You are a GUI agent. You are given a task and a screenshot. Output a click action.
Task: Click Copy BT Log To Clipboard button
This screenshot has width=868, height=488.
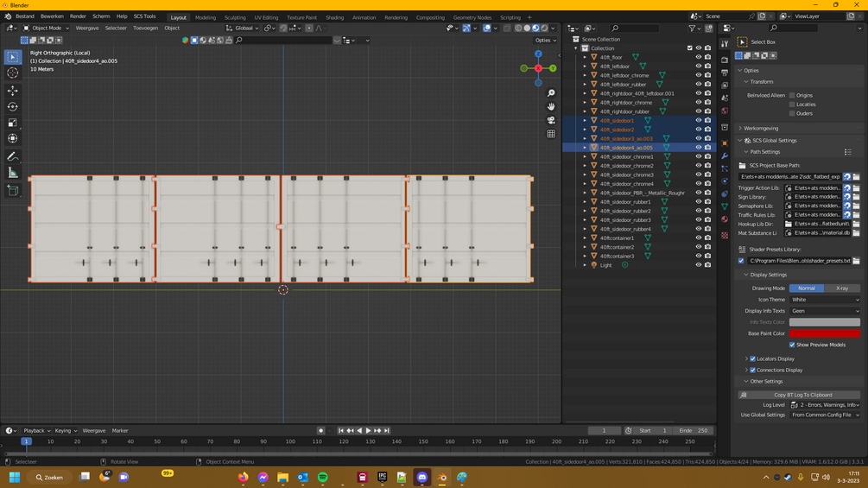coord(803,395)
